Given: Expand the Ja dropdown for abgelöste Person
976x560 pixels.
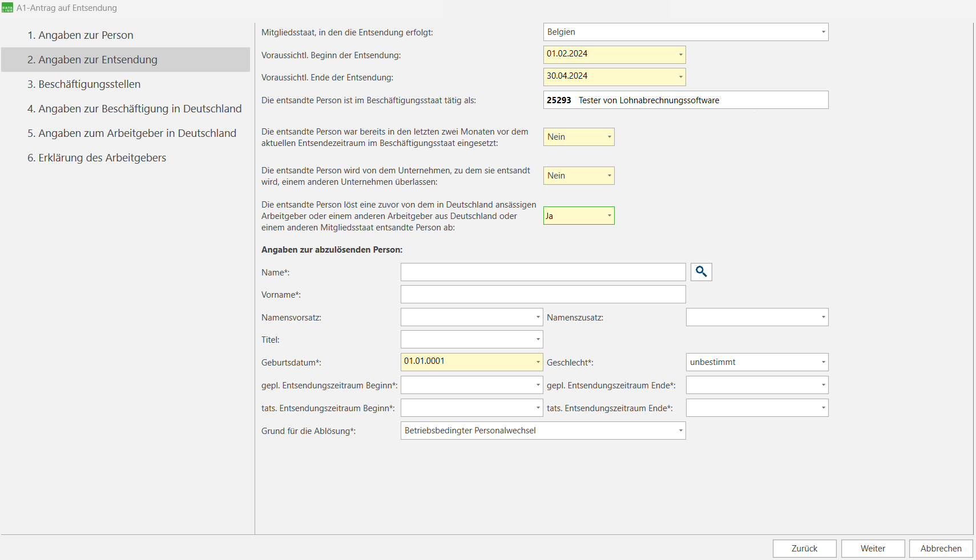Looking at the screenshot, I should [x=609, y=216].
